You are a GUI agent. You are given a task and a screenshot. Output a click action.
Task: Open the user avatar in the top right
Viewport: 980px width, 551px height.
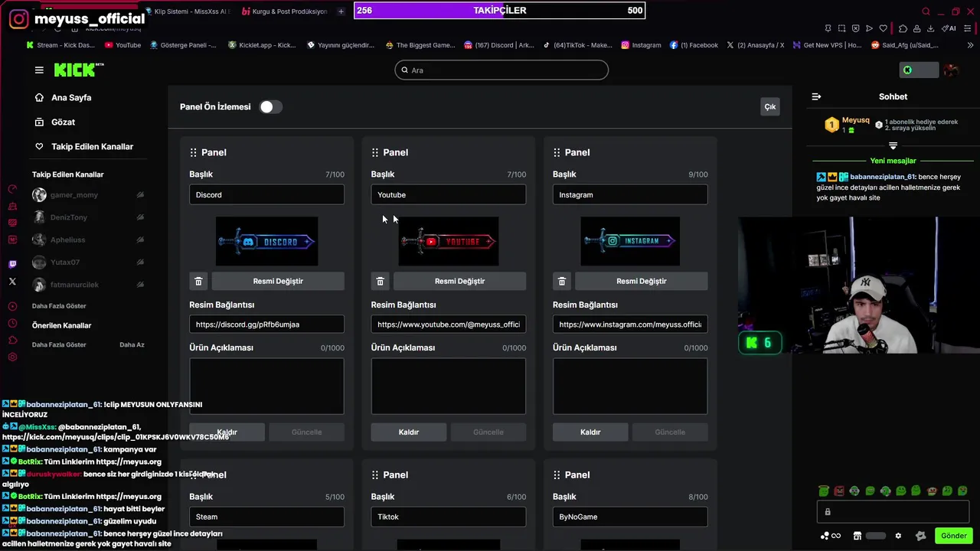pyautogui.click(x=951, y=70)
